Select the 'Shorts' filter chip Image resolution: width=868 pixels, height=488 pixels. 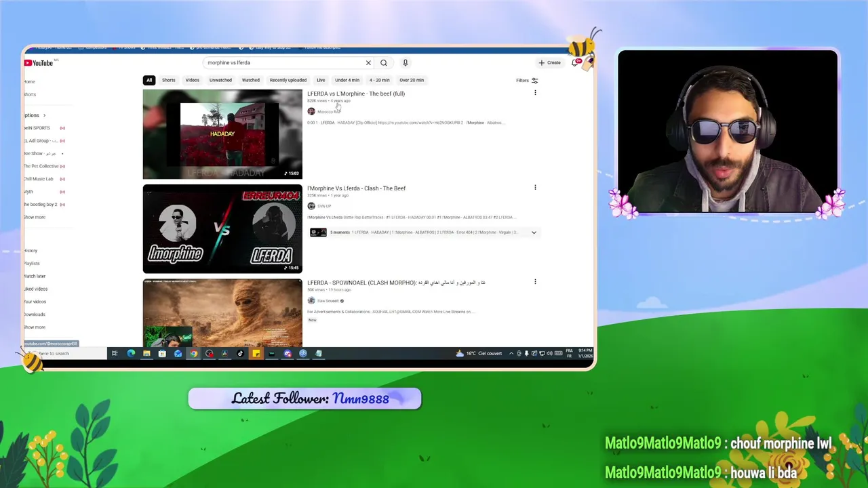[168, 80]
